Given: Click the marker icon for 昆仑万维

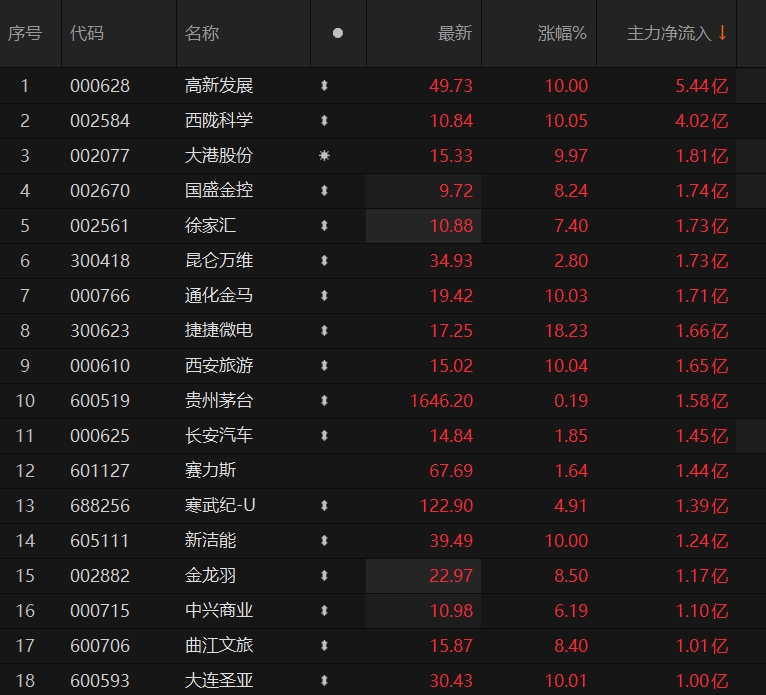Looking at the screenshot, I should [x=324, y=261].
